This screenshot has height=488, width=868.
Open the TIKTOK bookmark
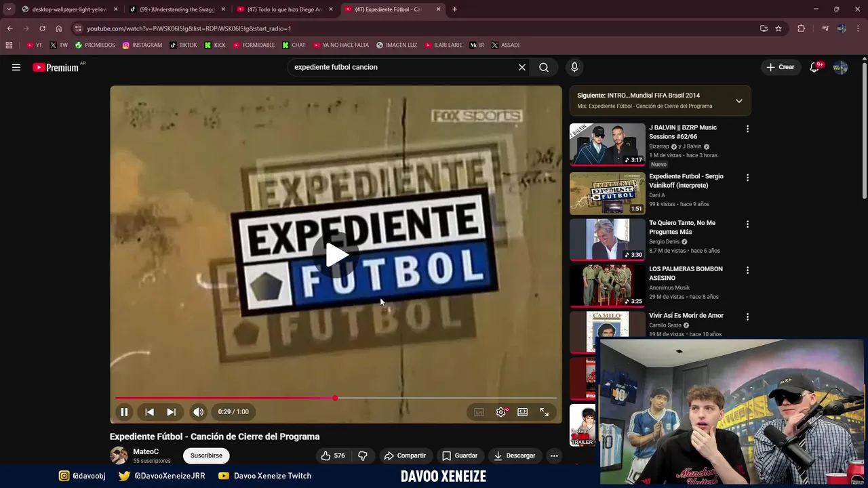point(183,45)
